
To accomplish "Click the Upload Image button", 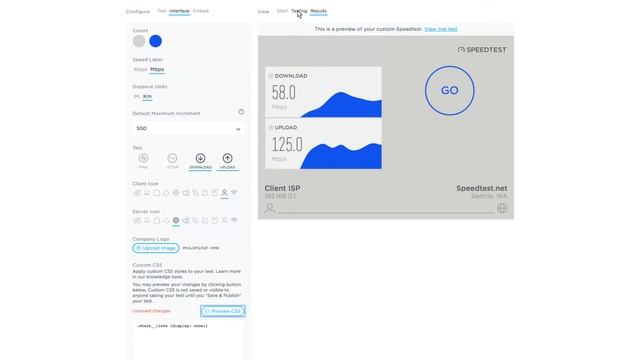I will [156, 248].
